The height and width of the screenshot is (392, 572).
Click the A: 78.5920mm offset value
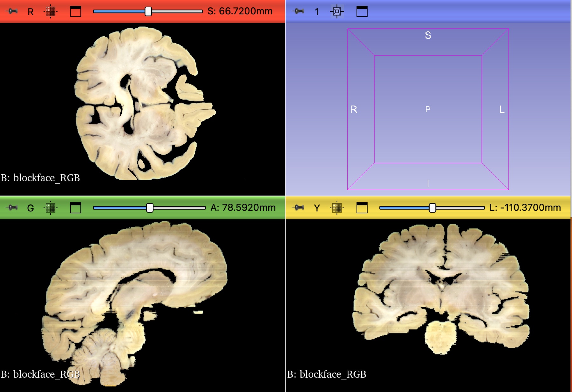point(243,208)
